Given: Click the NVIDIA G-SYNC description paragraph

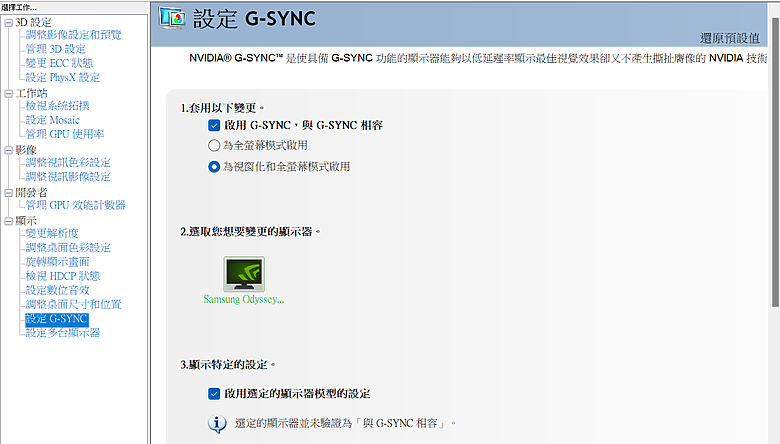Looking at the screenshot, I should click(478, 58).
